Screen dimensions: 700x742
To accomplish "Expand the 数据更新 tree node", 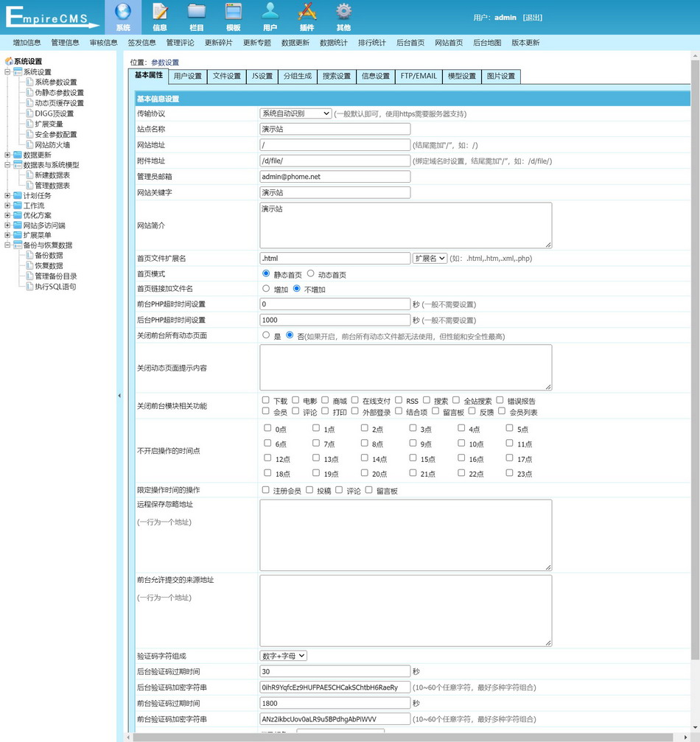I will [x=7, y=155].
